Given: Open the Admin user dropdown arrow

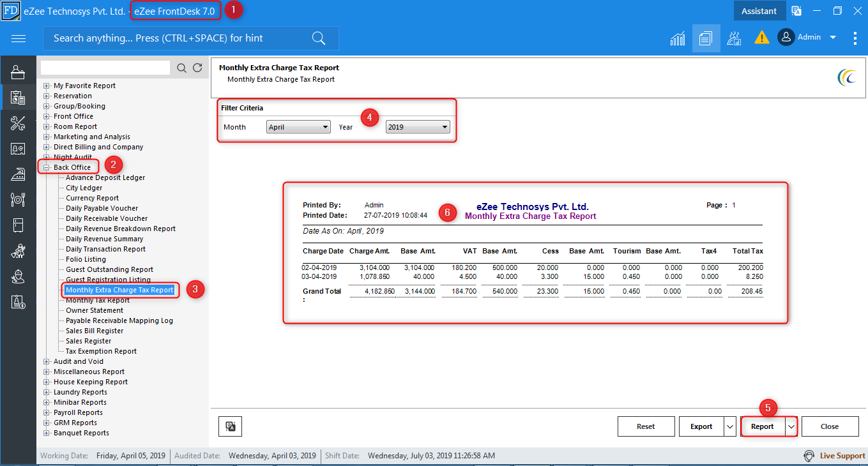Looking at the screenshot, I should coord(833,38).
